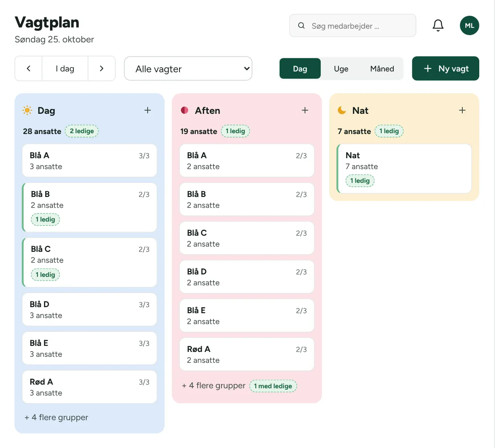Open notifications bell
Screen dimensions: 495x448
(438, 25)
